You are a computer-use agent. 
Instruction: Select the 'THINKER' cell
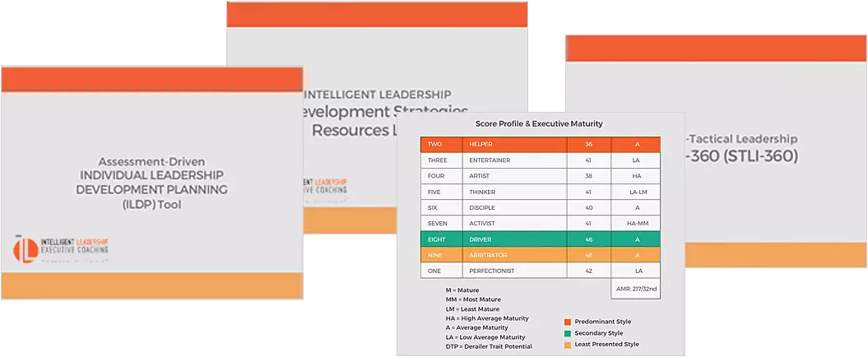click(514, 192)
